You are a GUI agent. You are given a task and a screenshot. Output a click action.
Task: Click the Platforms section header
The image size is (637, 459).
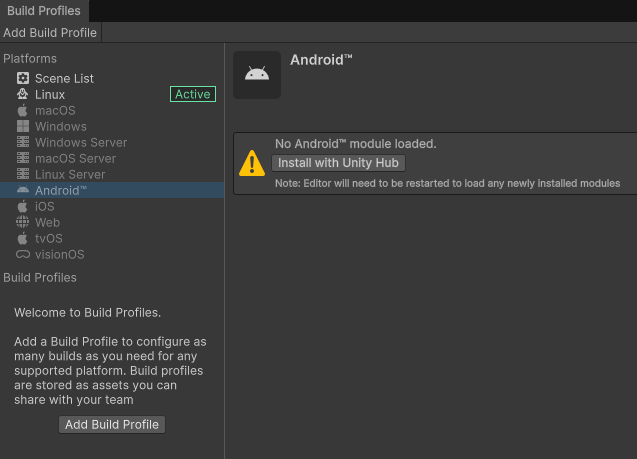tap(30, 59)
